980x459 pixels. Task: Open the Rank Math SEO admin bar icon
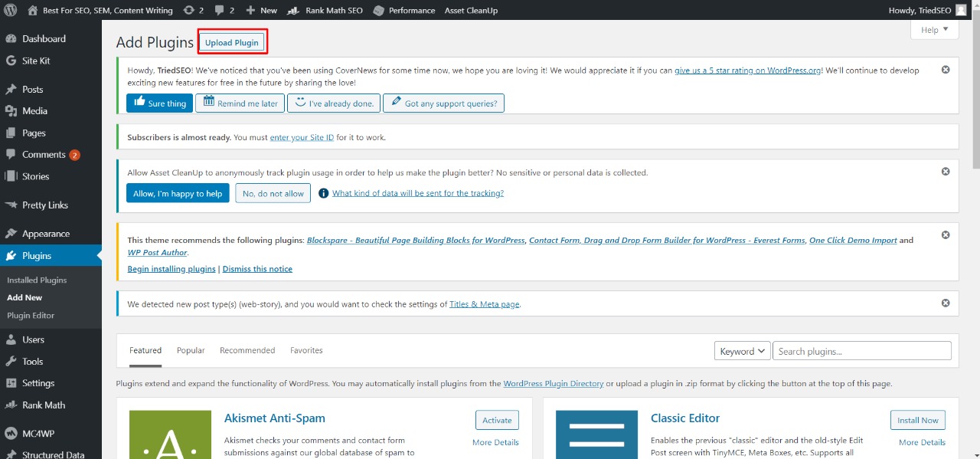pyautogui.click(x=294, y=11)
